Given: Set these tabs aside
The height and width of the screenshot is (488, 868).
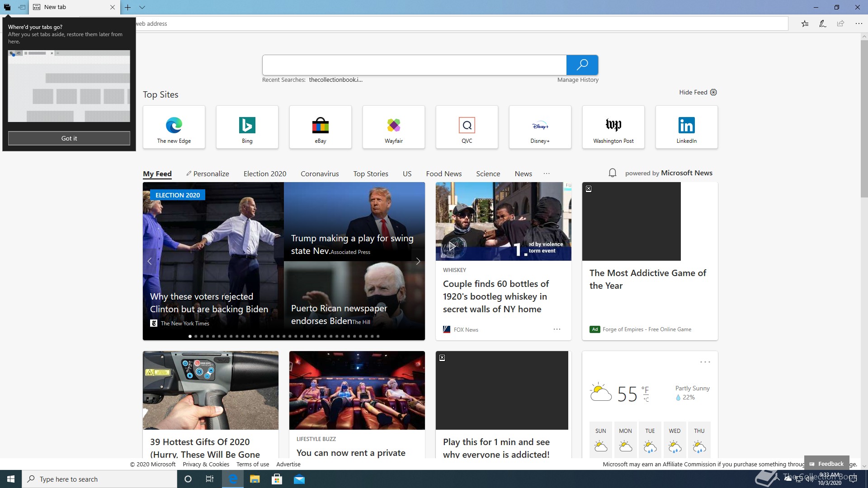Looking at the screenshot, I should (22, 7).
